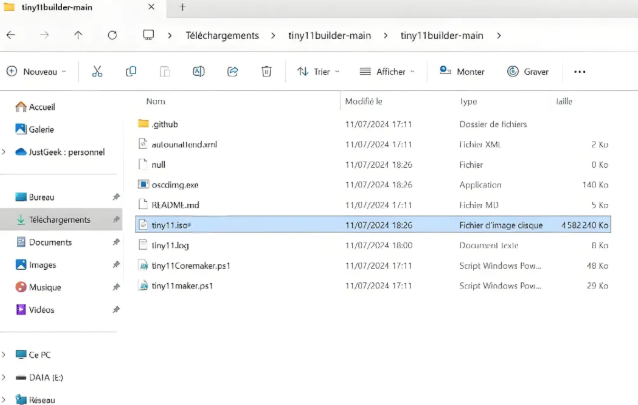
Task: Click the Share icon in toolbar
Action: click(x=233, y=72)
